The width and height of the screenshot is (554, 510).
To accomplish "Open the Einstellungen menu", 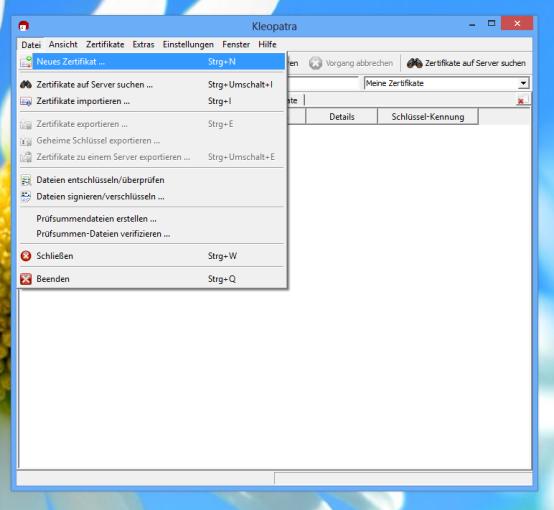I will pyautogui.click(x=188, y=45).
